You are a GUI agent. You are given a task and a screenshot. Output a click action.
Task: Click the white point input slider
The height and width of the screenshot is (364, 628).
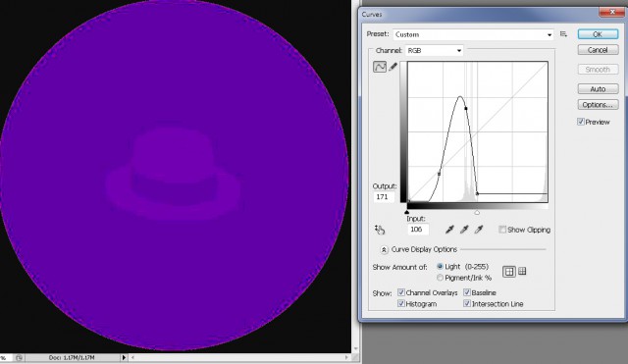click(477, 212)
